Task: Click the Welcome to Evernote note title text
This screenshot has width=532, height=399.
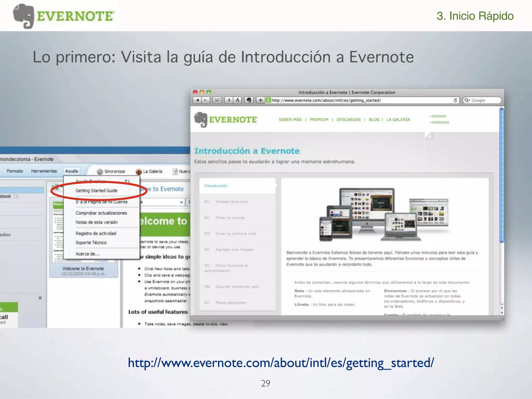Action: tap(83, 268)
